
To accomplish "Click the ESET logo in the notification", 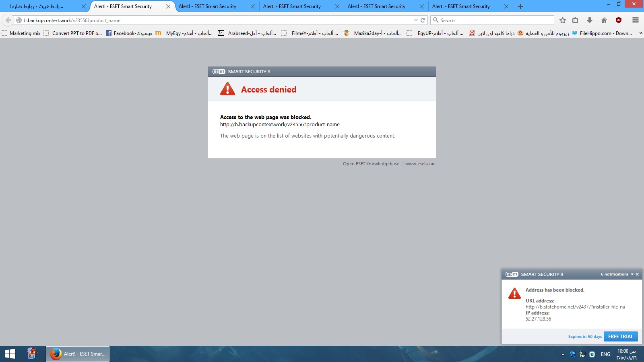I will 512,274.
